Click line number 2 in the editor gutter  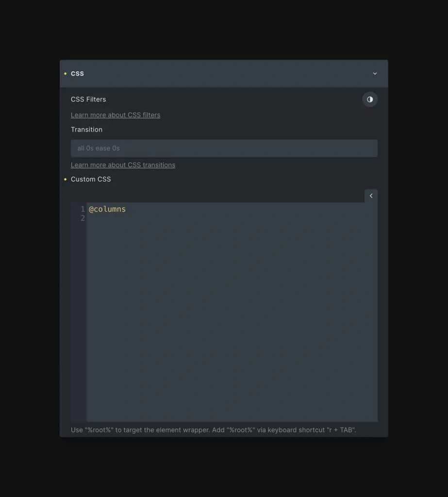83,218
